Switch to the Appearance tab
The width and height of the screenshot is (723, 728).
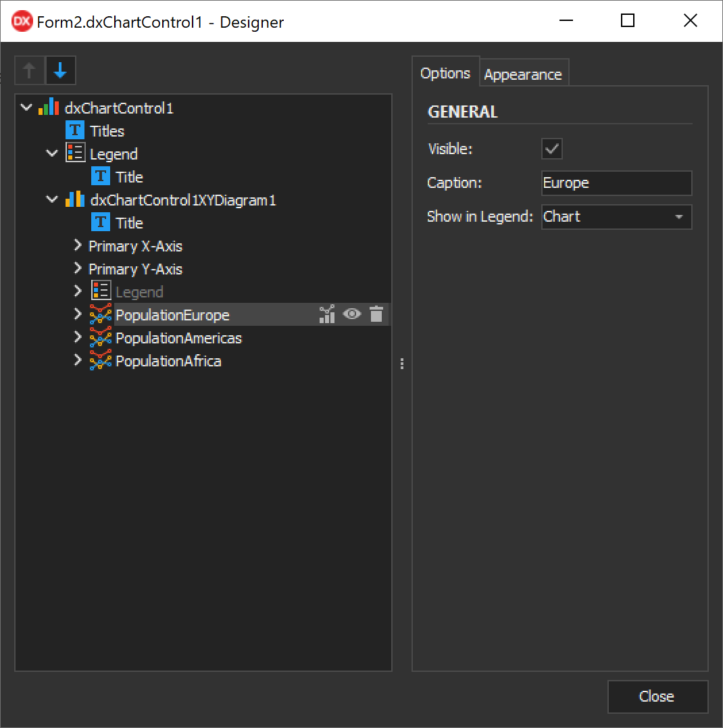[523, 74]
